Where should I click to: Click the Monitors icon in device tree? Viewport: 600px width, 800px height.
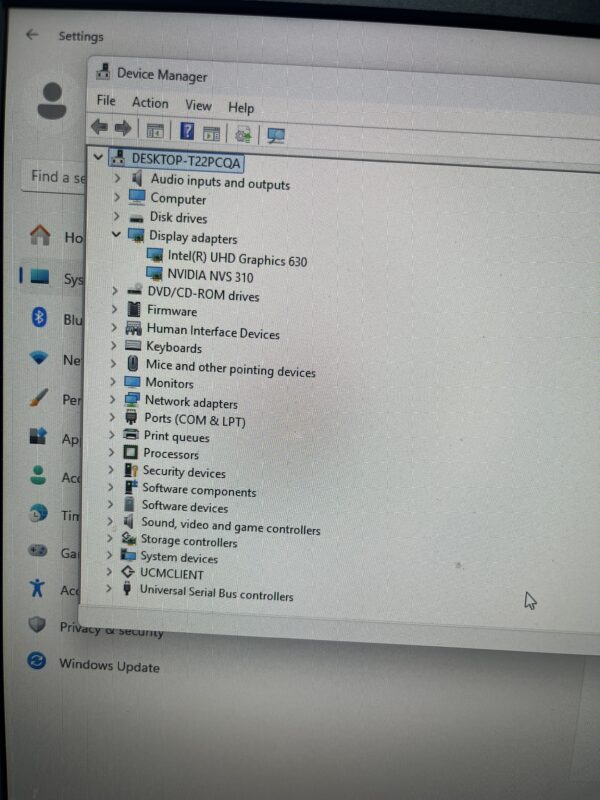coord(132,382)
